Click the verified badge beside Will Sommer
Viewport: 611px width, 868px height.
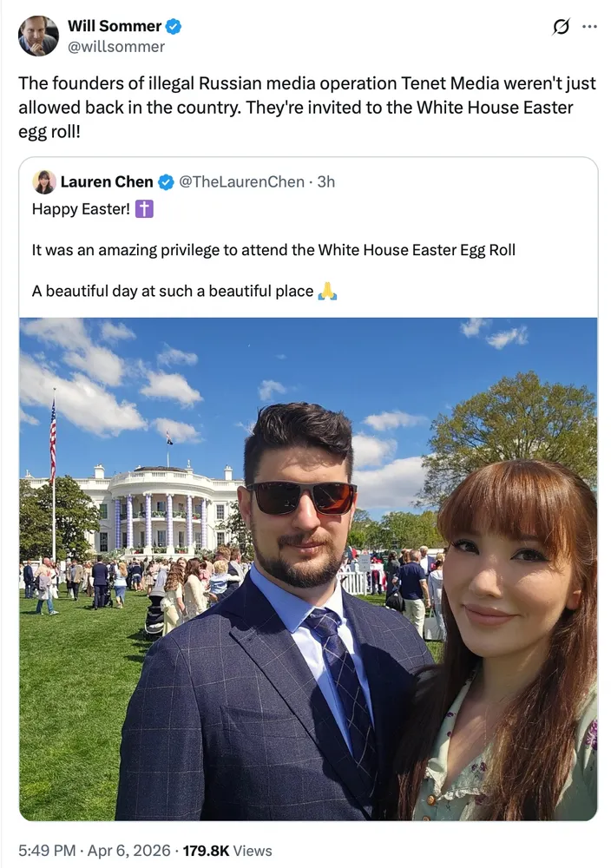174,26
